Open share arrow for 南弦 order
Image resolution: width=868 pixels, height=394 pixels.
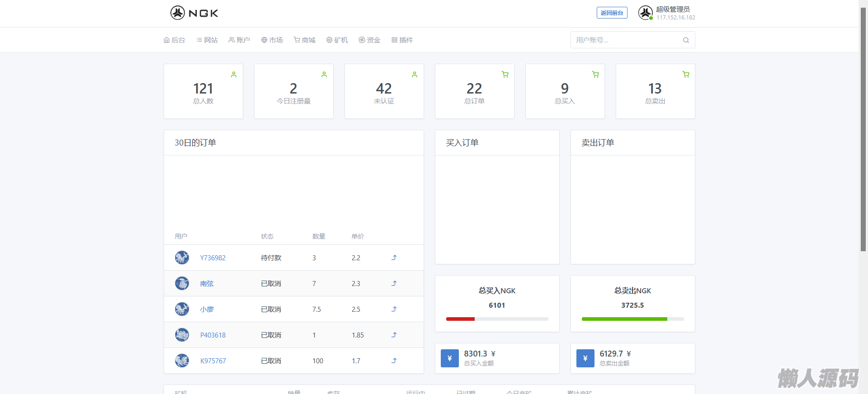coord(394,283)
